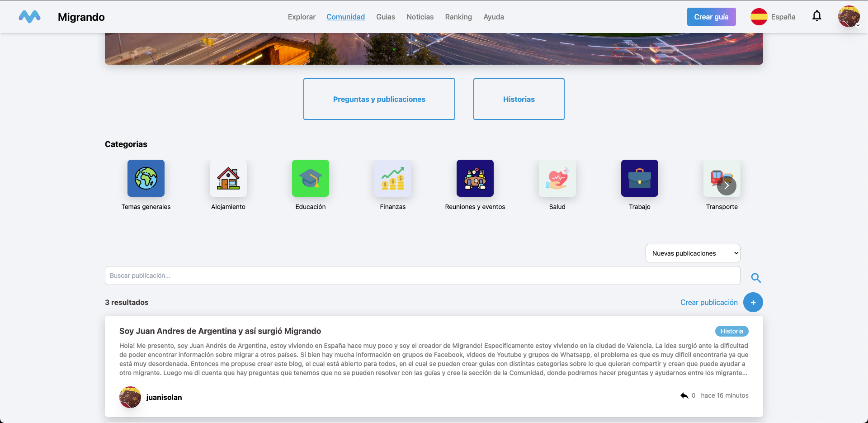Click the Trabajo label
This screenshot has width=868, height=423.
[640, 207]
